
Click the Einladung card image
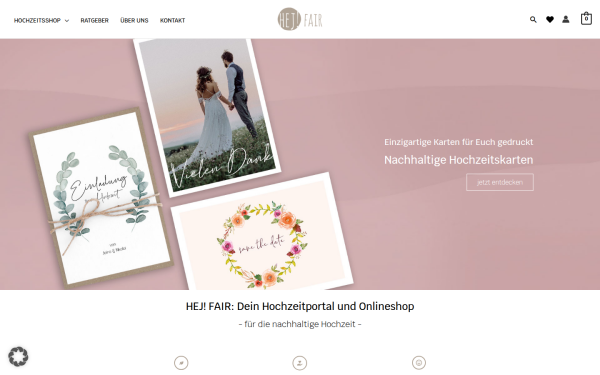100,198
